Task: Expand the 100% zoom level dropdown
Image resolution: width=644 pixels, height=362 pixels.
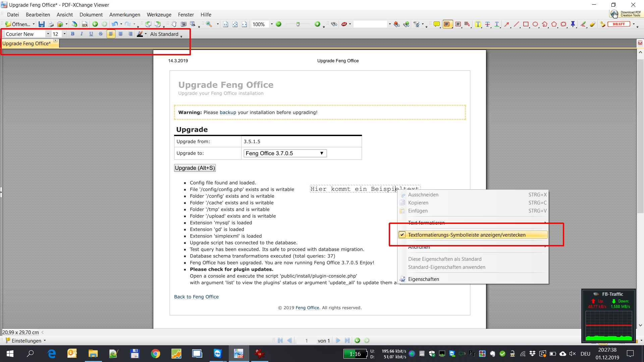Action: [272, 24]
